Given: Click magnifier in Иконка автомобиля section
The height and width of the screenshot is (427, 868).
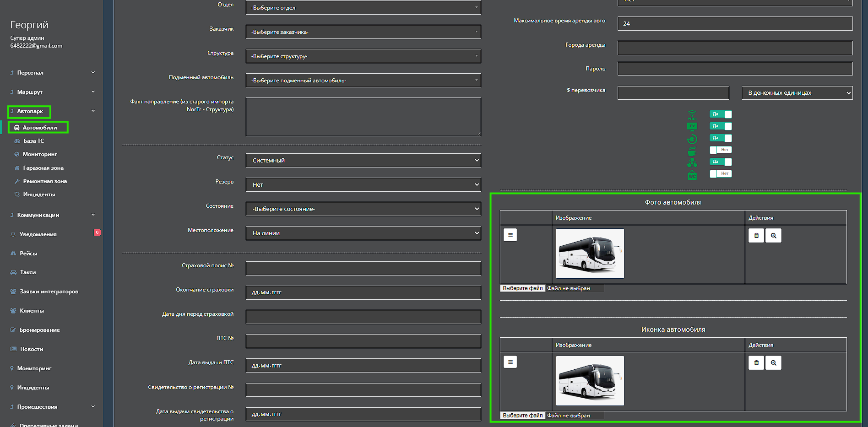Looking at the screenshot, I should pyautogui.click(x=773, y=363).
